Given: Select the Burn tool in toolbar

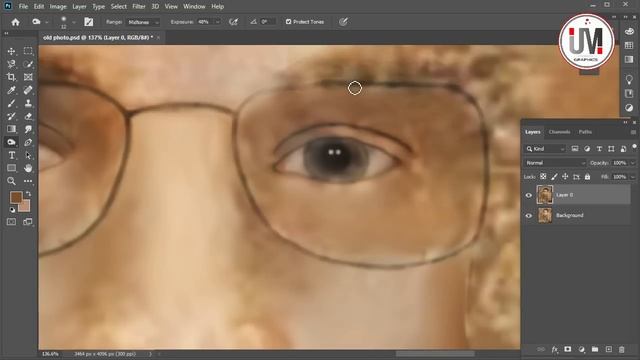Looking at the screenshot, I should (x=11, y=142).
